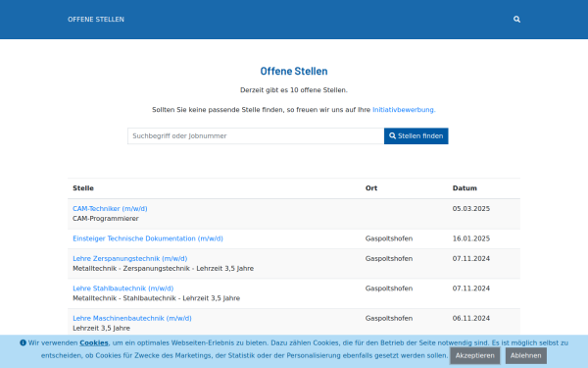Screen dimensions: 588x368
Task: Click the Datum column header
Action: pyautogui.click(x=465, y=188)
